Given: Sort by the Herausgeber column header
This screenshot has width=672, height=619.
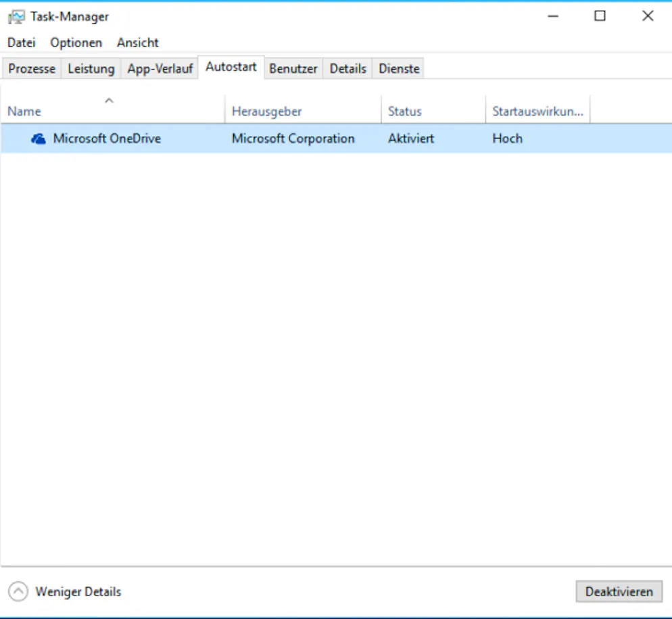Looking at the screenshot, I should (303, 109).
